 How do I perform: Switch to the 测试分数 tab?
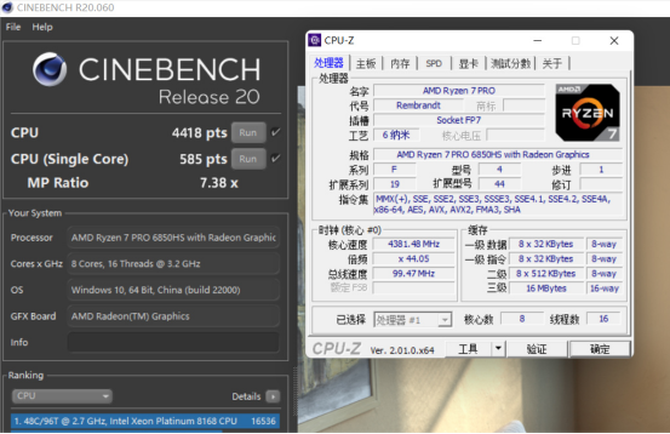(510, 64)
